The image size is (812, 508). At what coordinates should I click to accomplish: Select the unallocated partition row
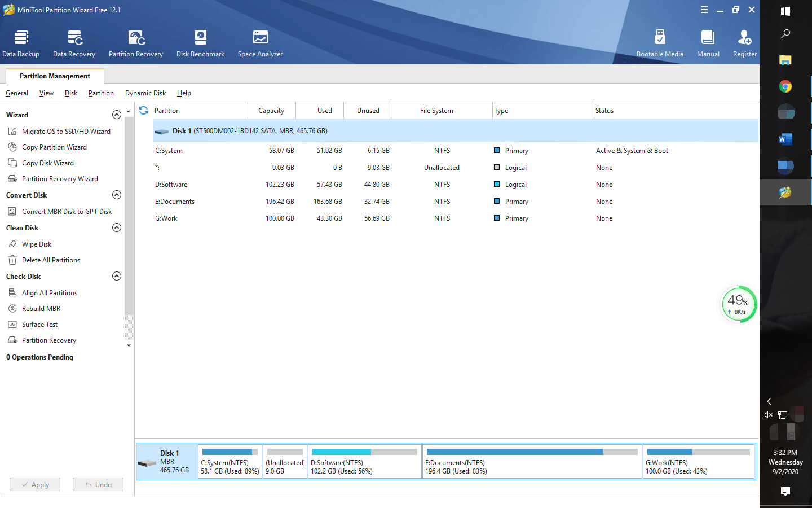click(456, 168)
